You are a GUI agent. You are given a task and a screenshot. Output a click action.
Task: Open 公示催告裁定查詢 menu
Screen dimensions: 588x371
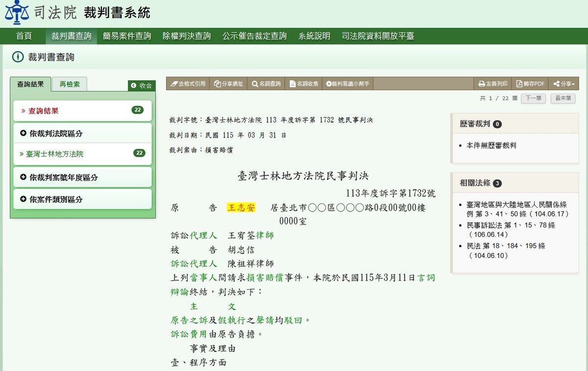[x=254, y=36]
